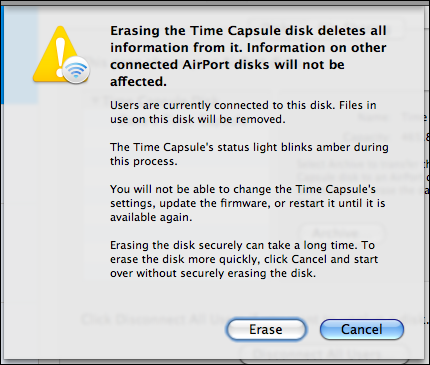Click the dimmed Disconnect All Users button
430x365 pixels.
point(323,353)
